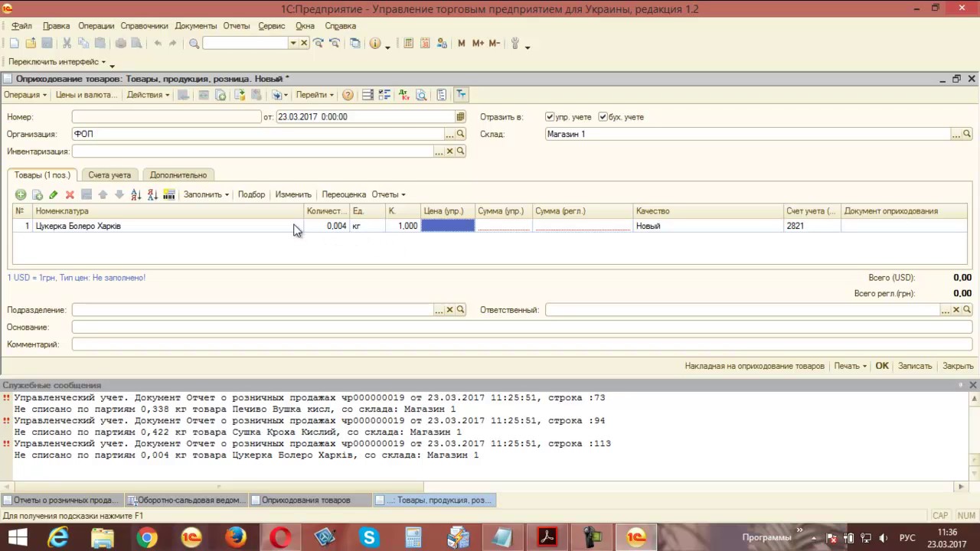Click the M+ memory add button
This screenshot has width=980, height=551.
tap(478, 44)
